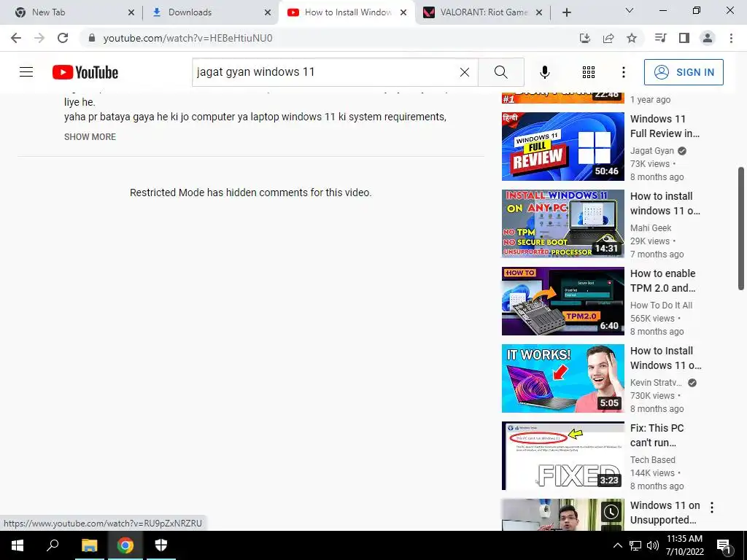Visit Jagat Gyan channel
This screenshot has width=747, height=560.
(x=651, y=151)
